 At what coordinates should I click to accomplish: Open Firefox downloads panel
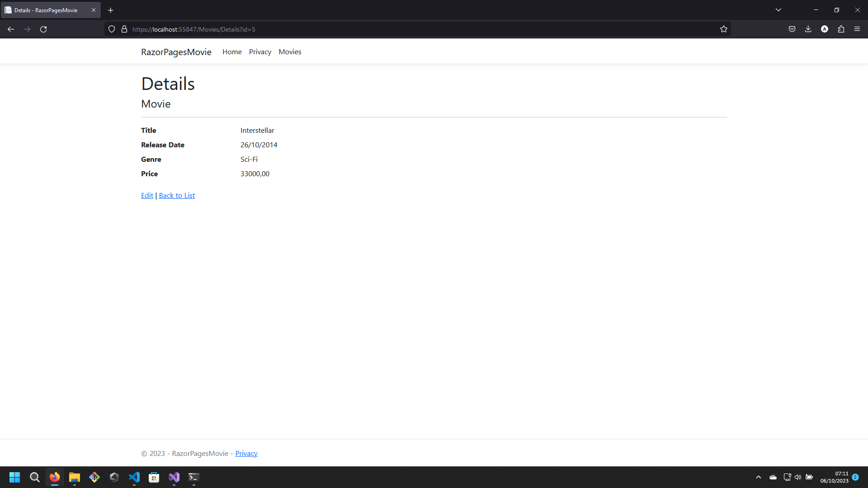(808, 29)
